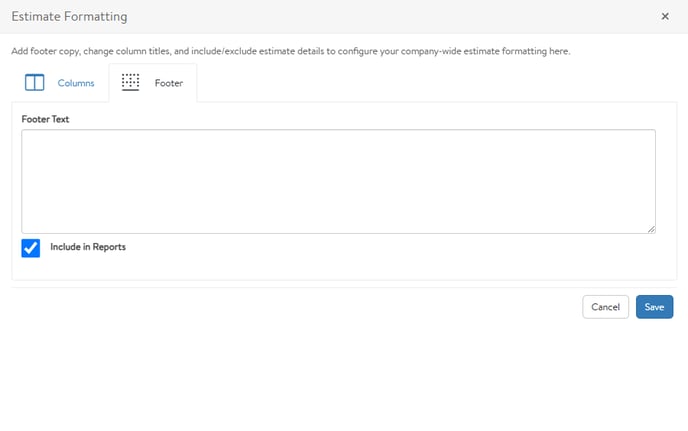Click the Footer Text field label
This screenshot has width=688, height=431.
click(x=45, y=119)
